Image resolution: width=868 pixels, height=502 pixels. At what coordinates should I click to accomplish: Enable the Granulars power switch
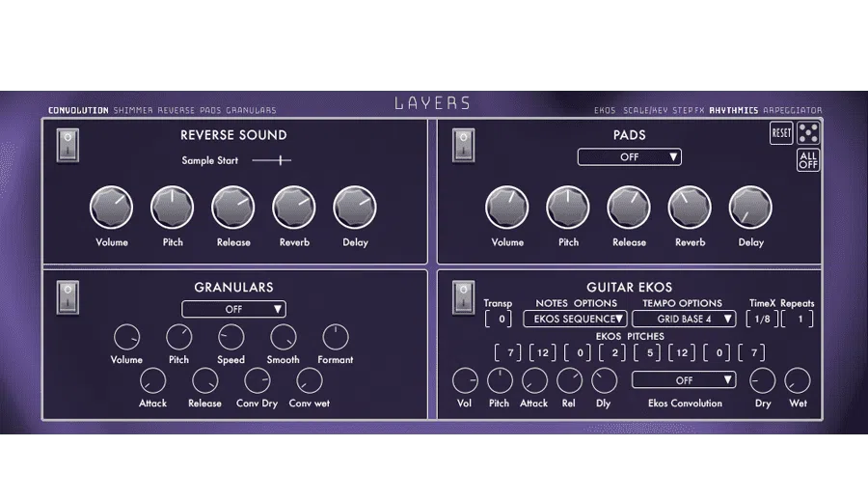[68, 297]
